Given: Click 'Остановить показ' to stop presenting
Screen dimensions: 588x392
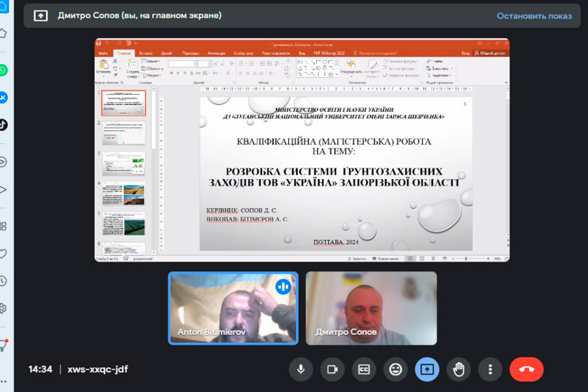Looking at the screenshot, I should pos(534,16).
